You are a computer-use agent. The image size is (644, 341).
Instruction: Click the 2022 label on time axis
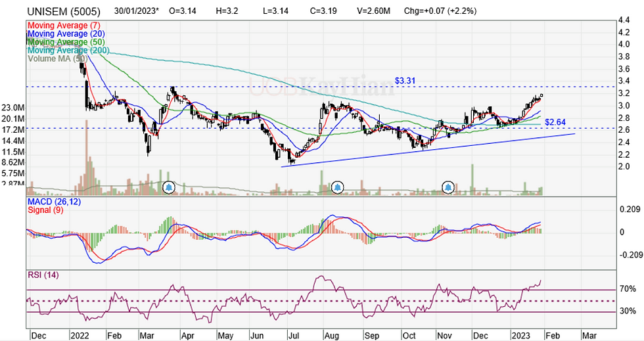(x=80, y=336)
